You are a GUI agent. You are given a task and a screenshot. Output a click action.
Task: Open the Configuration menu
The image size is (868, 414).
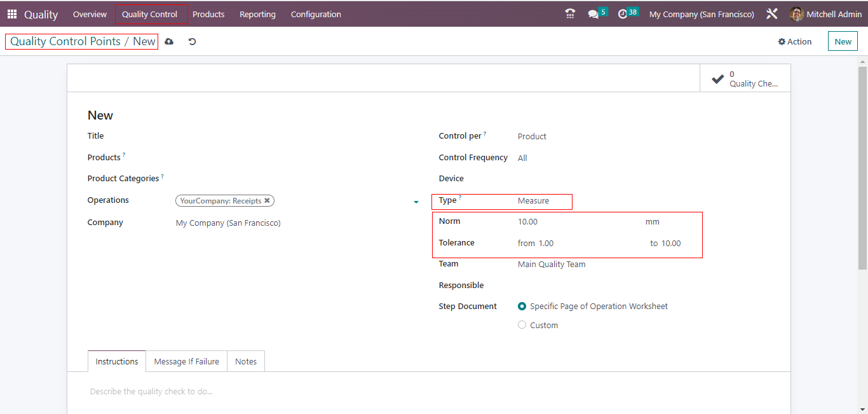[316, 14]
